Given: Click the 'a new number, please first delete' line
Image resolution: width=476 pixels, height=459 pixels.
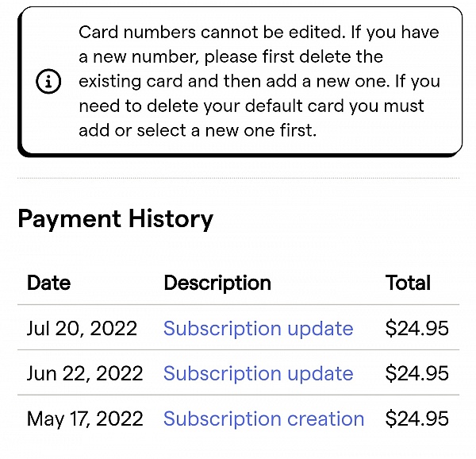Looking at the screenshot, I should point(230,57).
